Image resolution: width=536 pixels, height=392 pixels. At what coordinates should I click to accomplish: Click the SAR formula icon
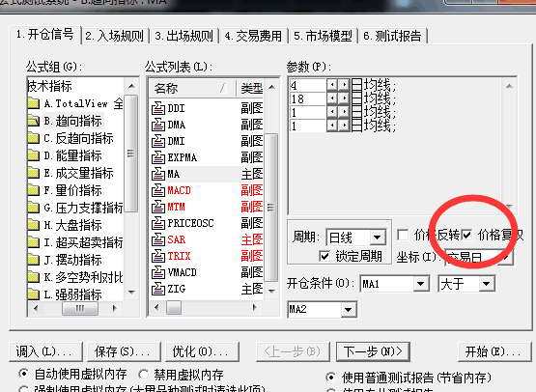click(158, 239)
